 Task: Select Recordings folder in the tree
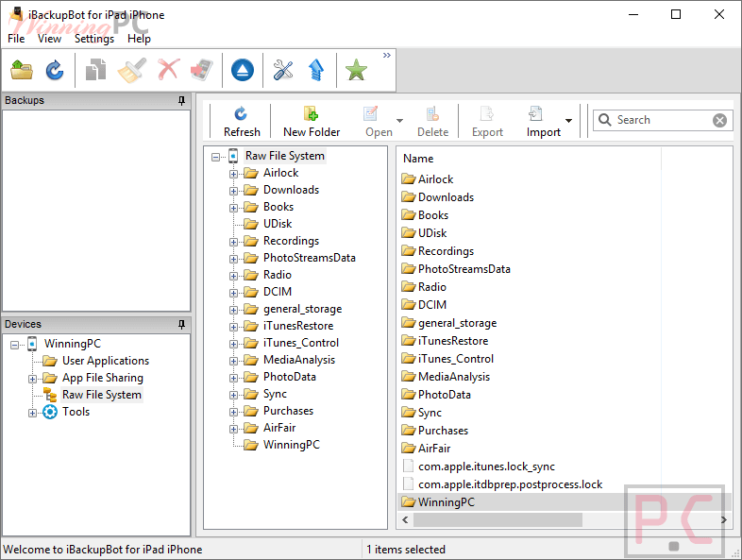[x=291, y=241]
